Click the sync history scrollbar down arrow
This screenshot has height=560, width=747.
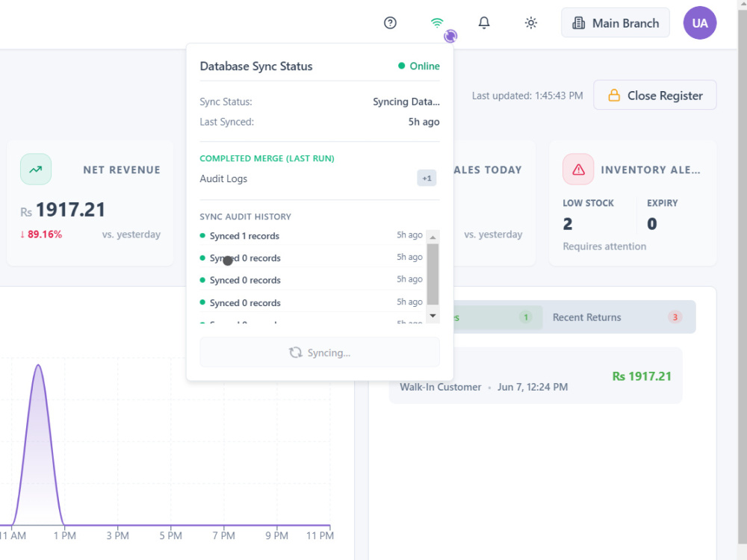pos(433,316)
